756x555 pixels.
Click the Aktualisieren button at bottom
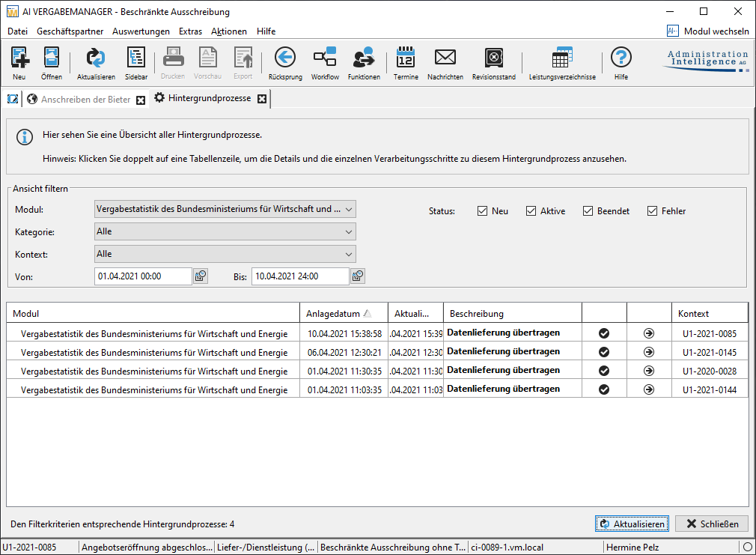[632, 524]
